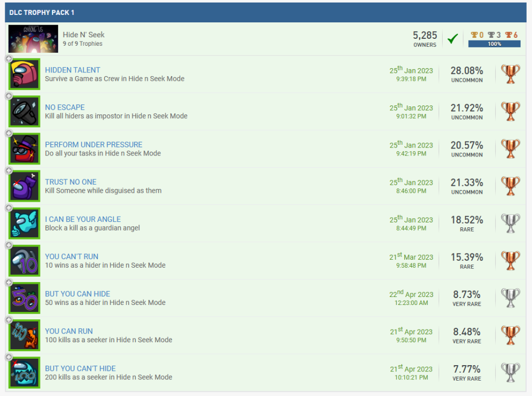Viewport: 532px width, 396px height.
Task: Select the You Can't Run trophy icon
Action: coord(25,261)
